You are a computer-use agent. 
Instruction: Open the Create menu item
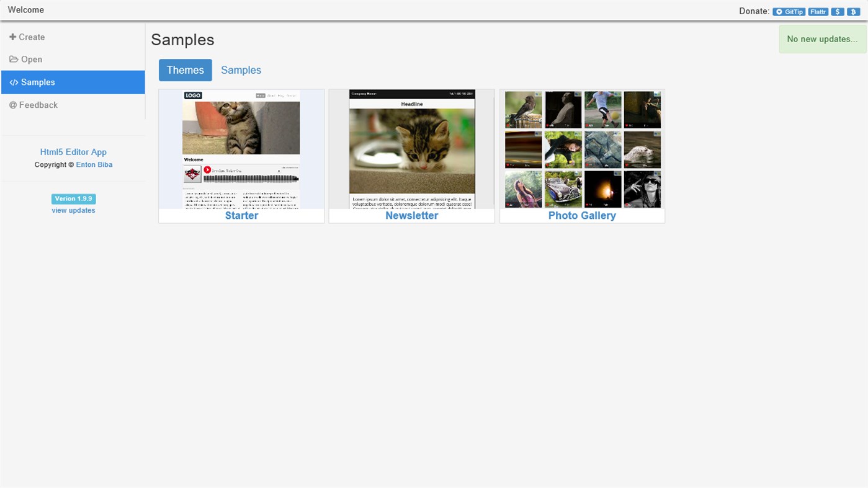[x=73, y=37]
